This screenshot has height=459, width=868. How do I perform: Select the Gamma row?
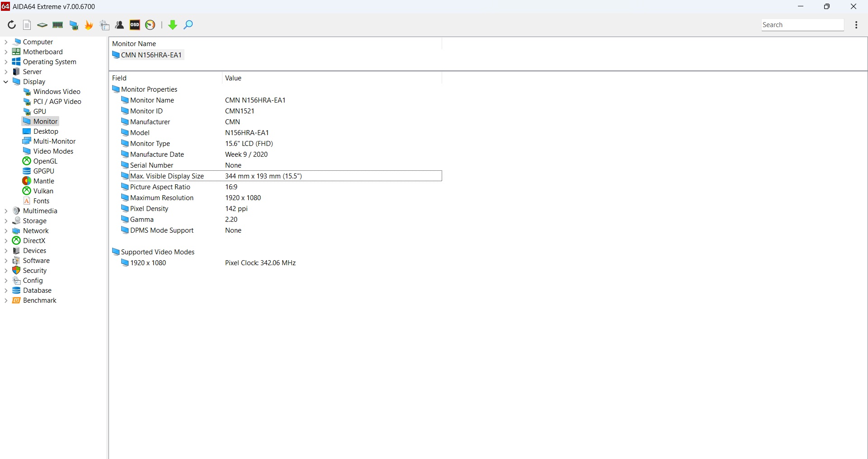(277, 220)
